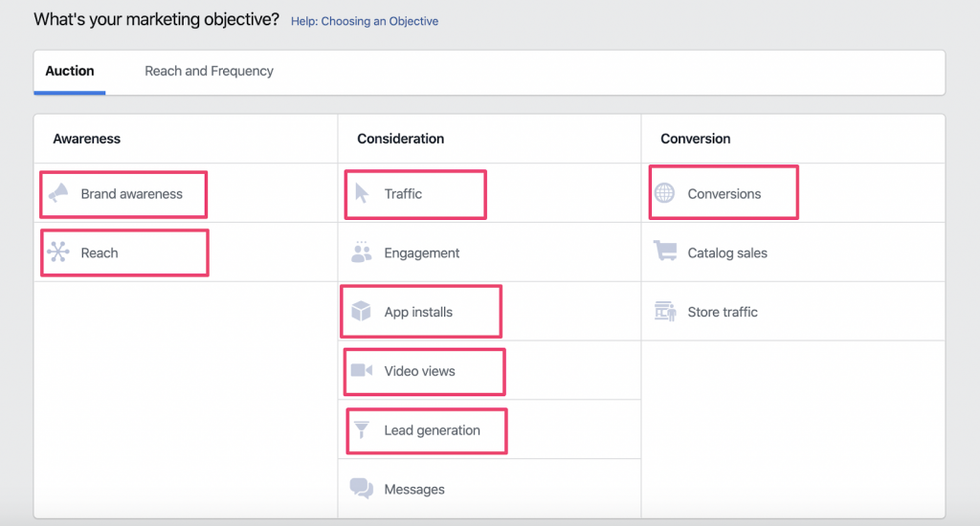Click the megaphone icon for Brand awareness
Screen dimensions: 980x526
[58, 193]
